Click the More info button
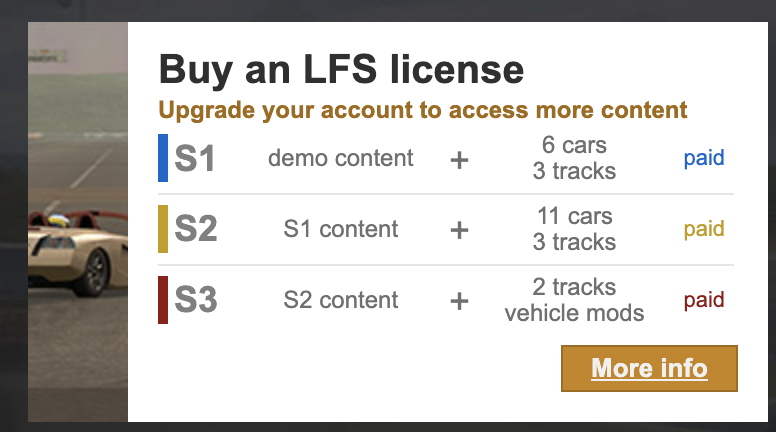776x432 pixels. pos(649,368)
